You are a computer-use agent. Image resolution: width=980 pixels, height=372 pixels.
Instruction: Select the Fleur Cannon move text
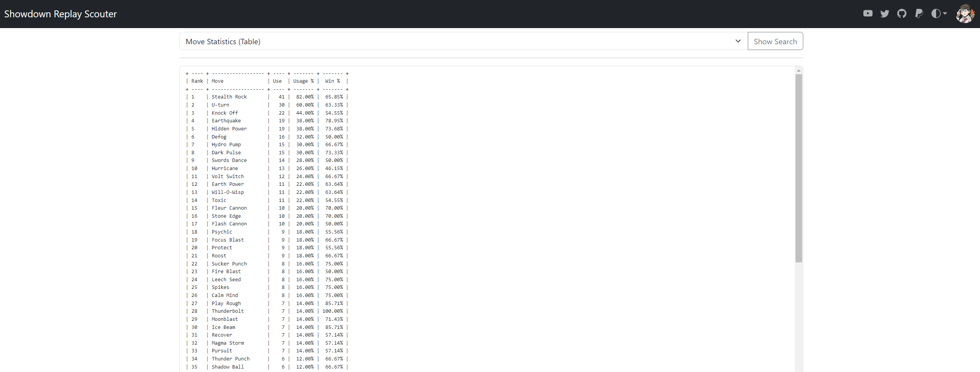point(229,208)
